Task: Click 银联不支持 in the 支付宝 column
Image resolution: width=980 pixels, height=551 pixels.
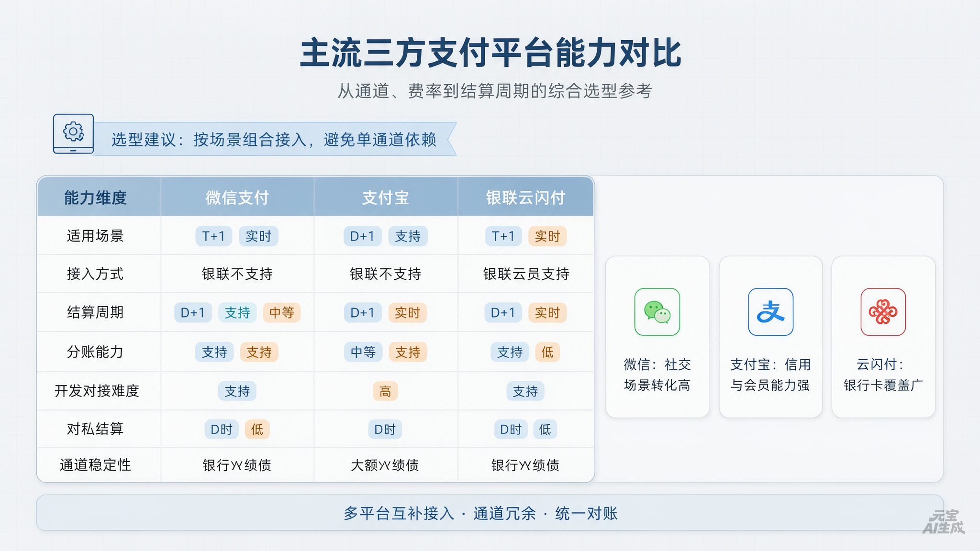Action: (386, 274)
